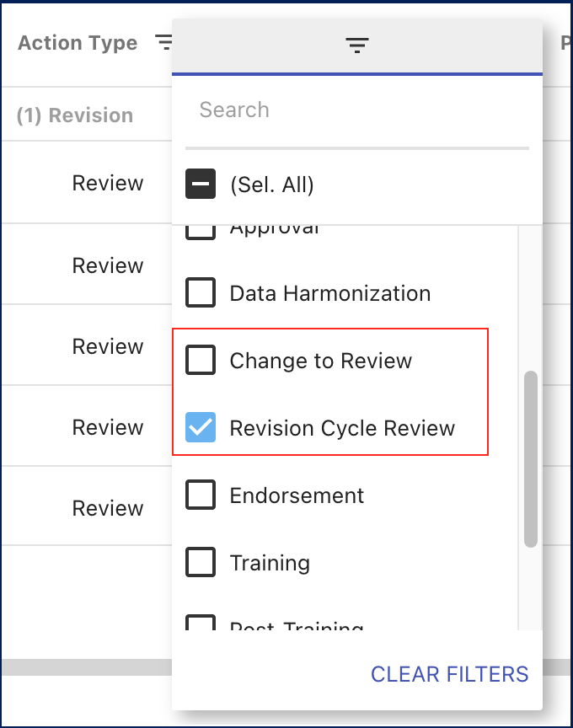
Task: Sort by the Action Type column header
Action: click(x=78, y=43)
